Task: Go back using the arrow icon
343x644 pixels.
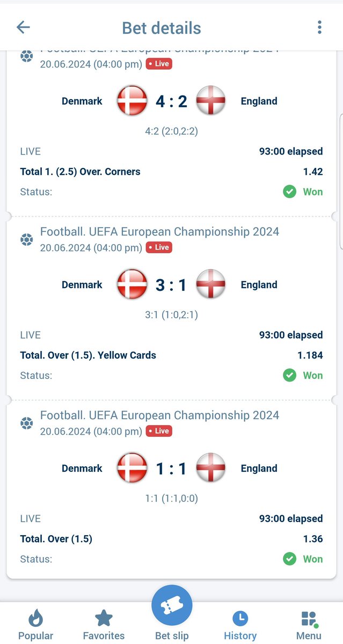Action: point(23,27)
